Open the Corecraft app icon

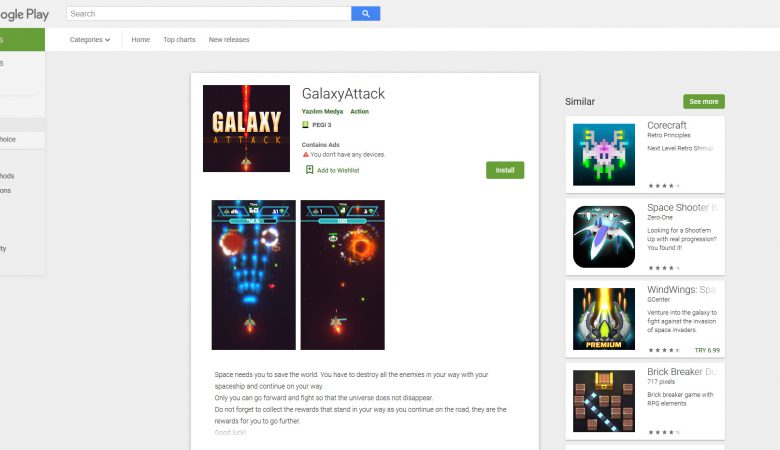click(604, 155)
